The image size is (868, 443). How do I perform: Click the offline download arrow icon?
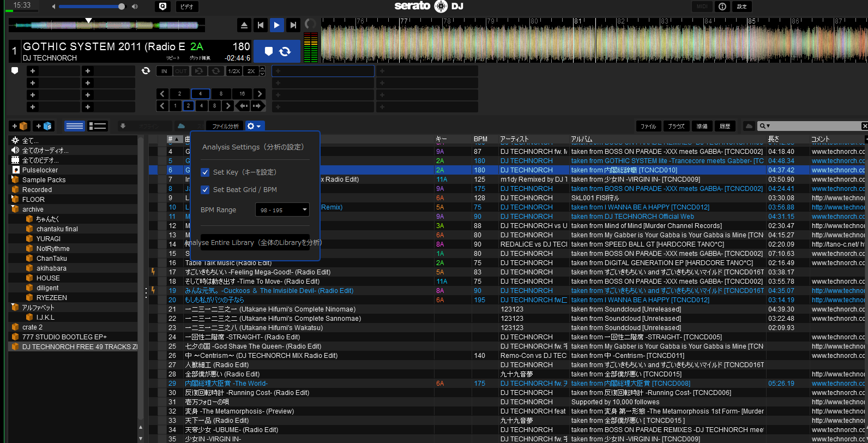[x=123, y=126]
